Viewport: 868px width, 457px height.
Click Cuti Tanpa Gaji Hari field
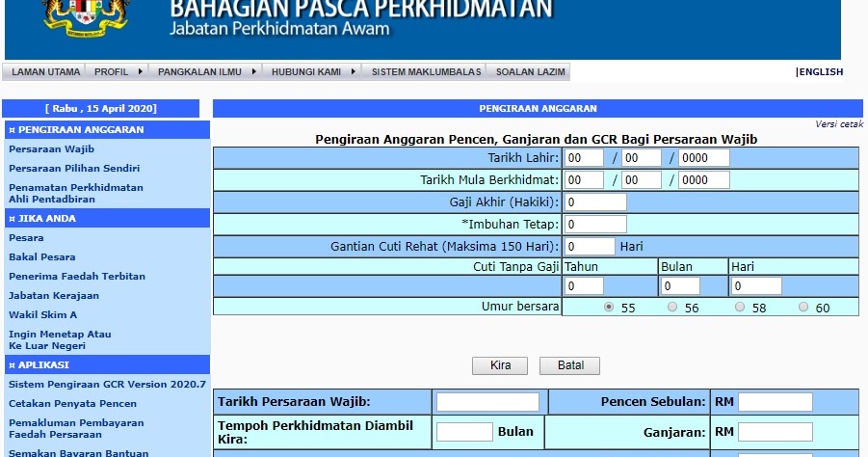(756, 285)
